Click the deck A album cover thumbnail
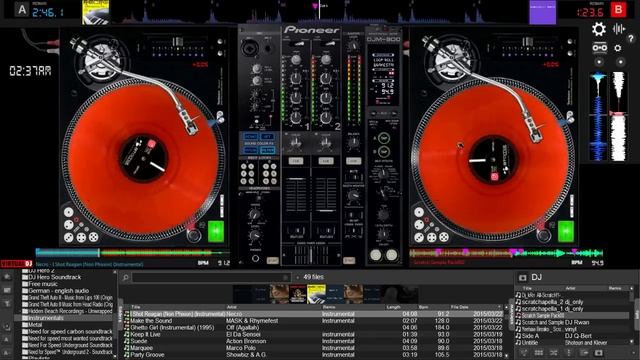 pos(95,12)
